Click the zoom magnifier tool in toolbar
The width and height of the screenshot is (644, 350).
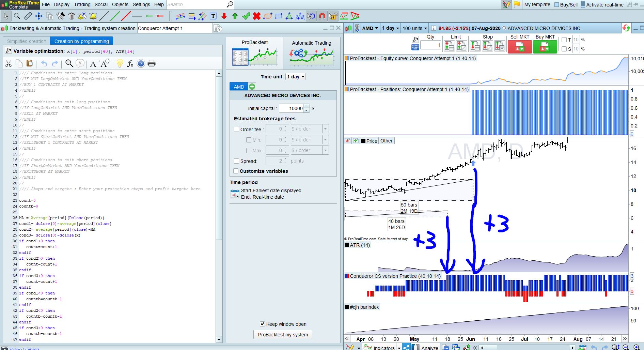pyautogui.click(x=17, y=16)
